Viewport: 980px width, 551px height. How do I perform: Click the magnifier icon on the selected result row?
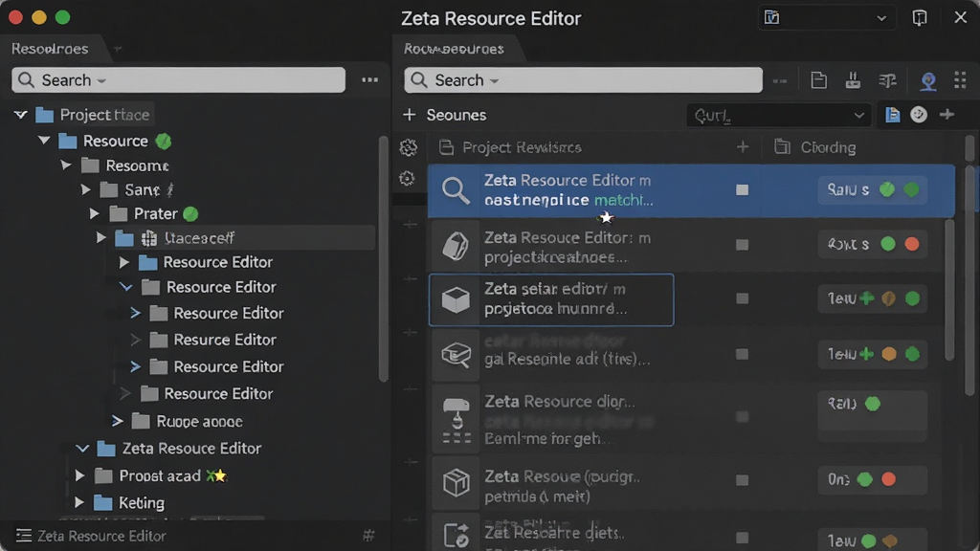point(456,190)
